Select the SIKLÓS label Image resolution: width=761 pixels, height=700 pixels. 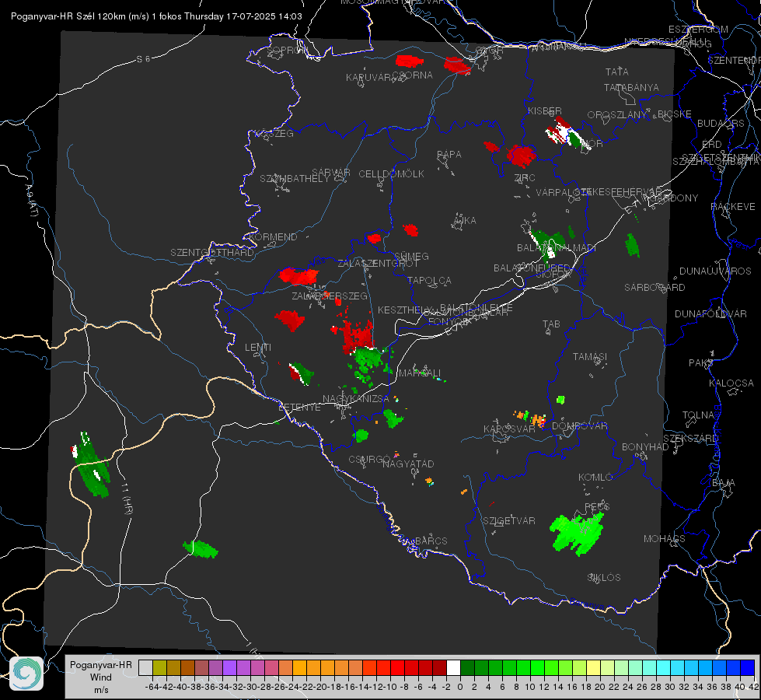(x=604, y=578)
